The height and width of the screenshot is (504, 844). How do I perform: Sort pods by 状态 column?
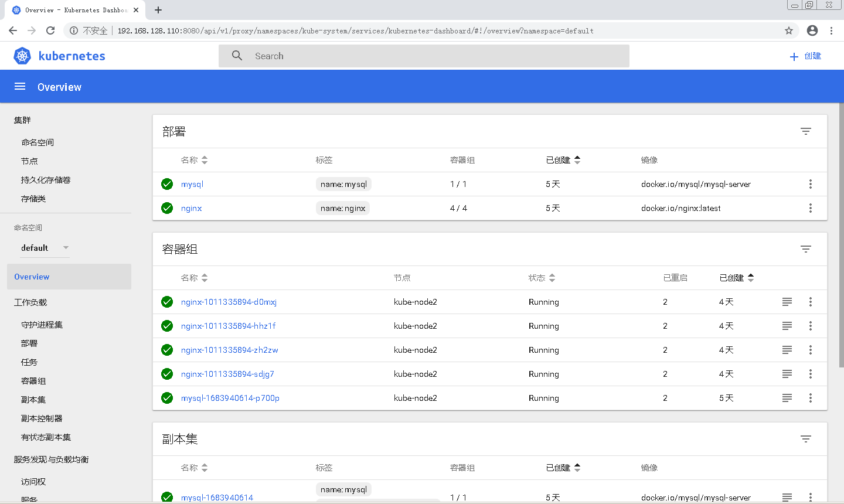click(x=542, y=278)
